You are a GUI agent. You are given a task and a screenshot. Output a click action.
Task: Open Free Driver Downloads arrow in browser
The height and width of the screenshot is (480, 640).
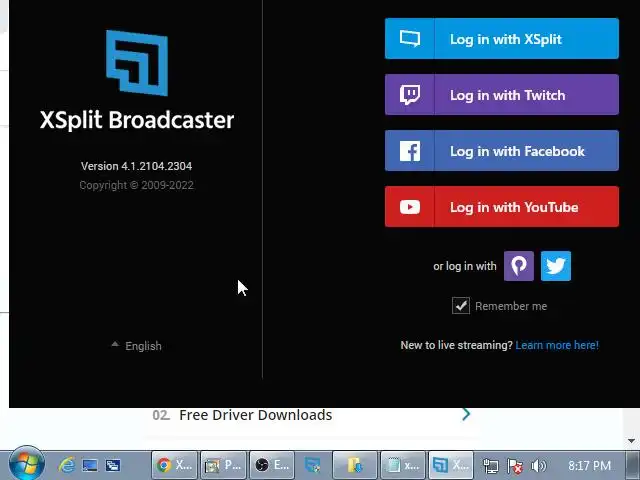coord(466,414)
